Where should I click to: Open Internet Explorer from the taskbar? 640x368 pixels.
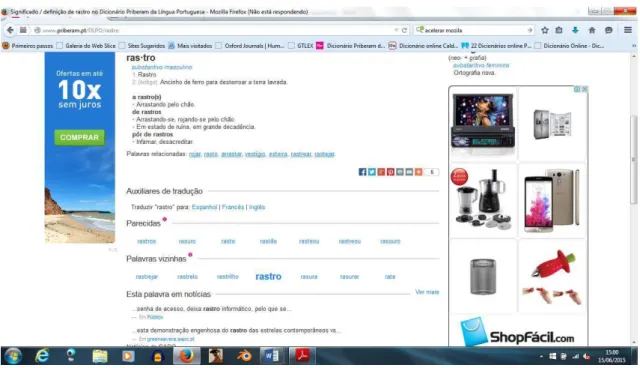(x=42, y=356)
